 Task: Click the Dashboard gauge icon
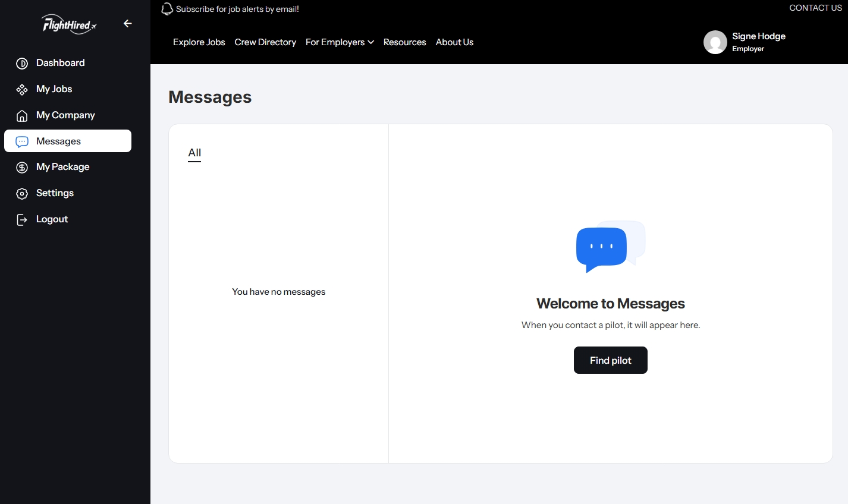(x=22, y=64)
